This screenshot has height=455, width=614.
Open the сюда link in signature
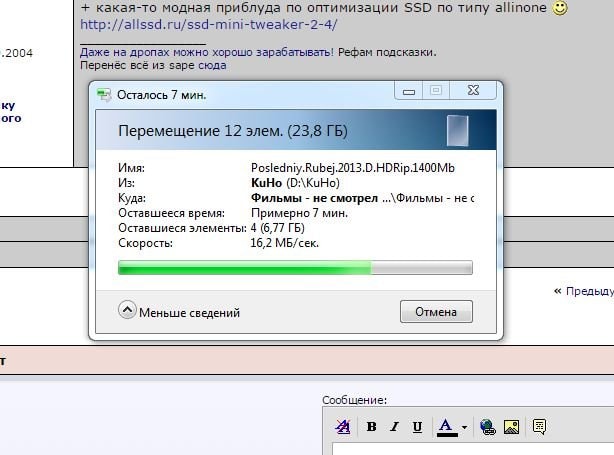(211, 65)
